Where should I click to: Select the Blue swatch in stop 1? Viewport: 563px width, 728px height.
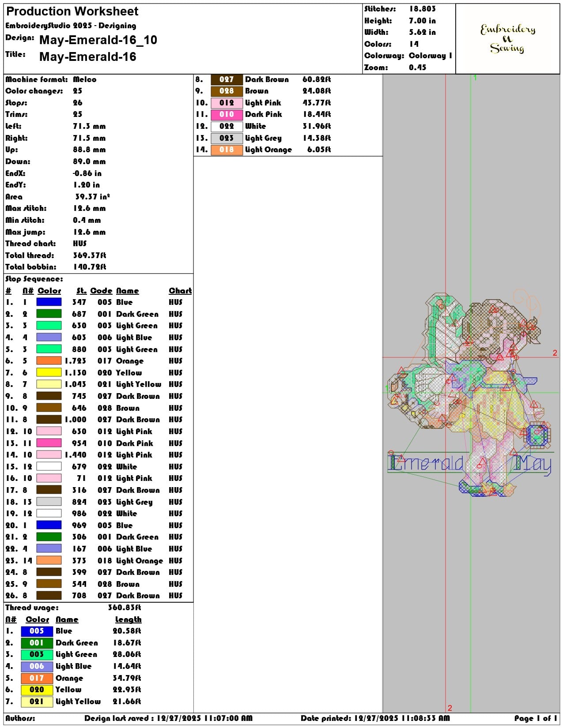(49, 302)
